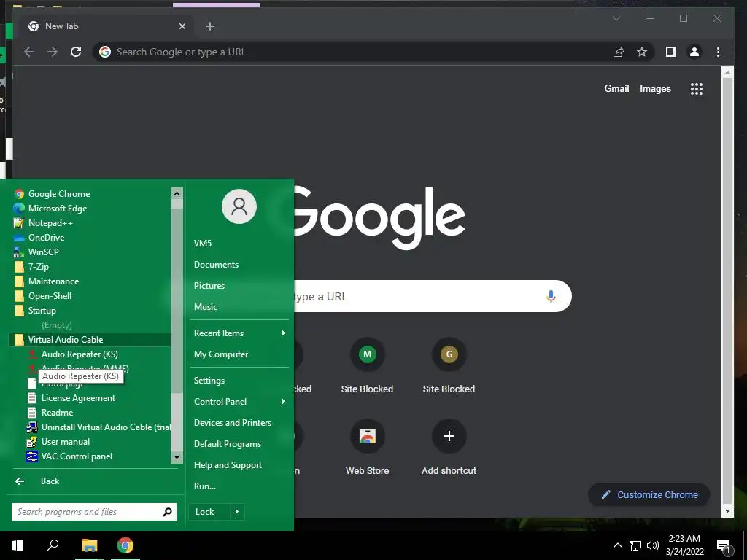Screen dimensions: 747x560
Task: Open the tab search dropdown arrow
Action: point(616,18)
